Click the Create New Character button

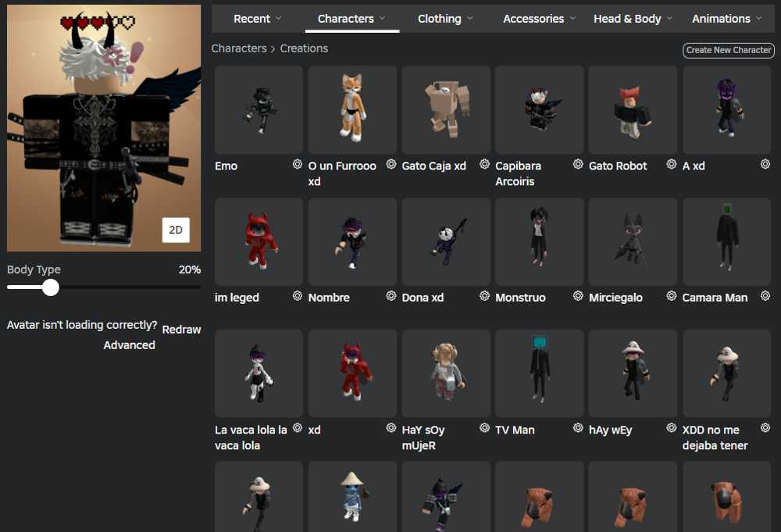point(728,50)
